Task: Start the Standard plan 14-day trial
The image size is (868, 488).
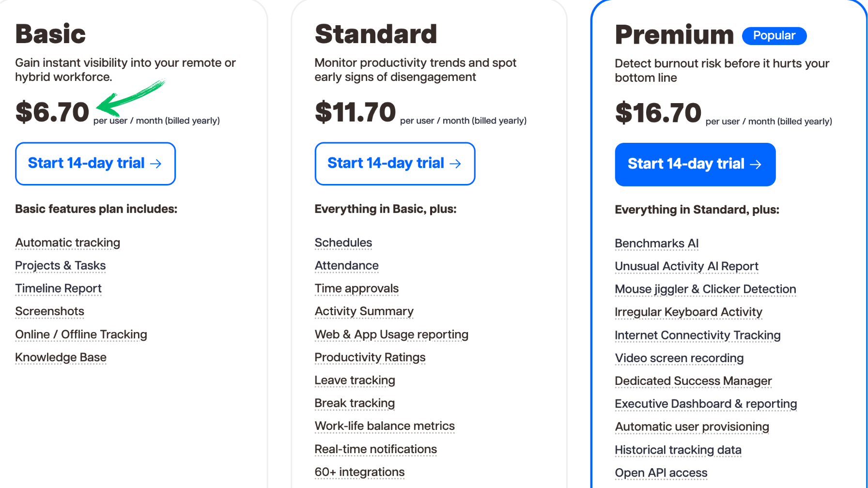Action: click(x=395, y=164)
